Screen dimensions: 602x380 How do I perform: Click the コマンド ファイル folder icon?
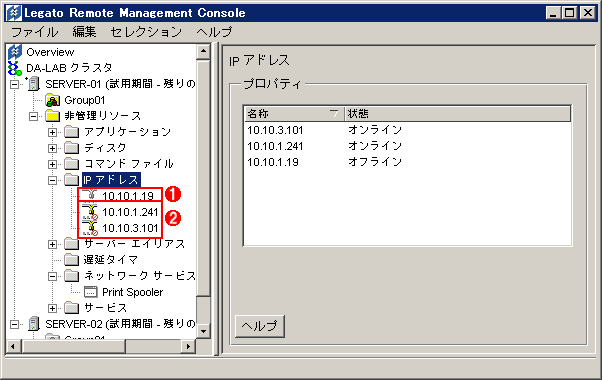click(x=71, y=164)
